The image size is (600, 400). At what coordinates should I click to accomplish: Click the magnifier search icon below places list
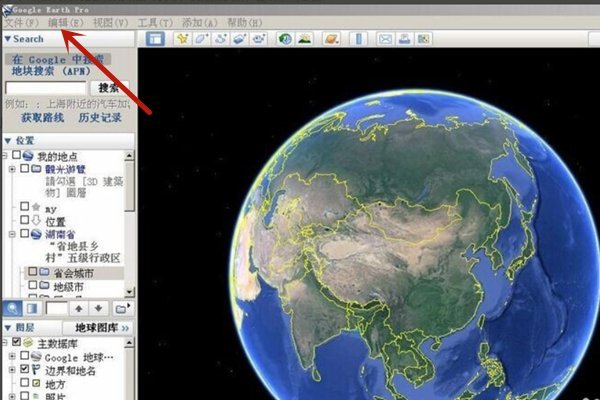[x=13, y=308]
